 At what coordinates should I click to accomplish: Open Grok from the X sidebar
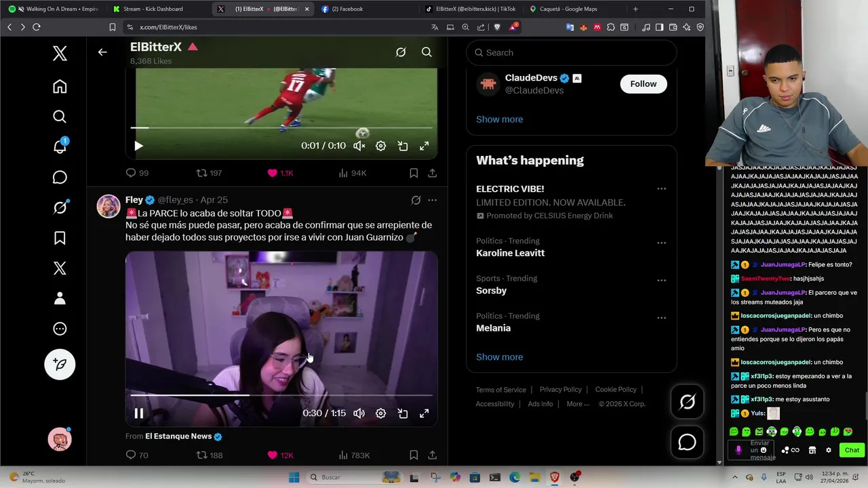(60, 207)
